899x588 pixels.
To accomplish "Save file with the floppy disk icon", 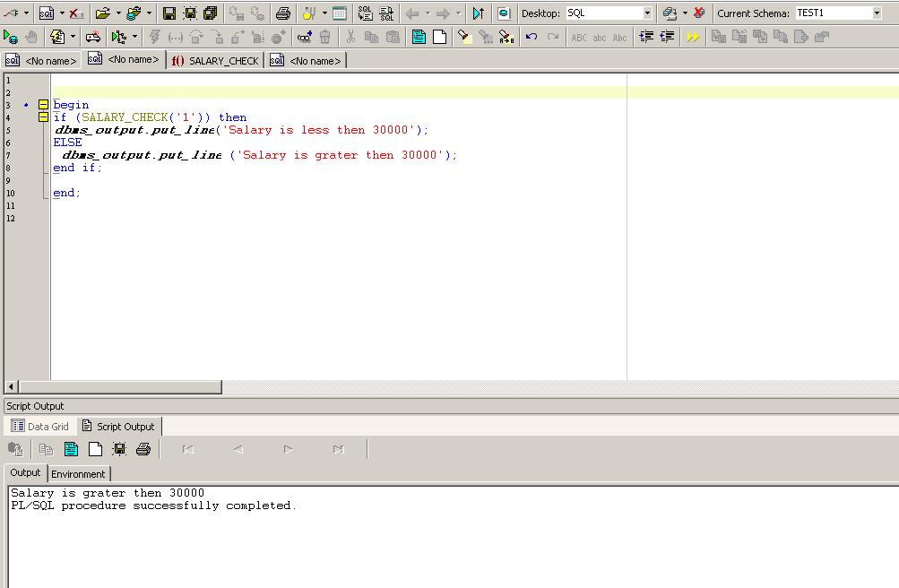I will tap(169, 13).
